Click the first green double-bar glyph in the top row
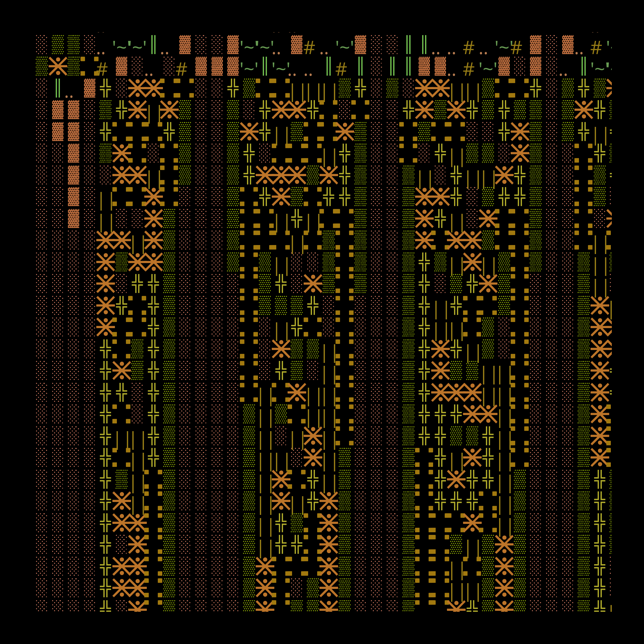 click(x=153, y=44)
